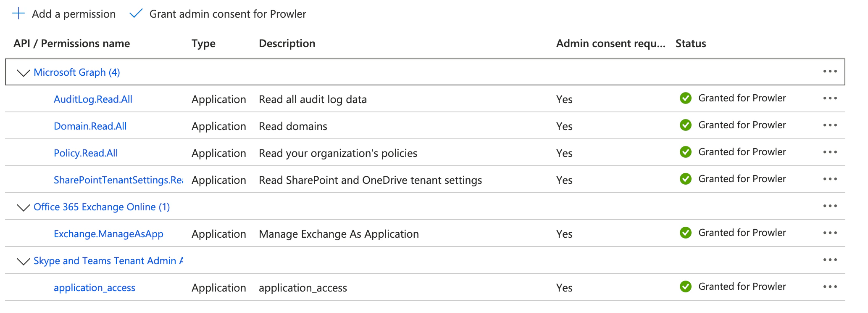Open the Exchange.ManageAsApp permission details
Screen dimensions: 868x313
[x=109, y=234]
